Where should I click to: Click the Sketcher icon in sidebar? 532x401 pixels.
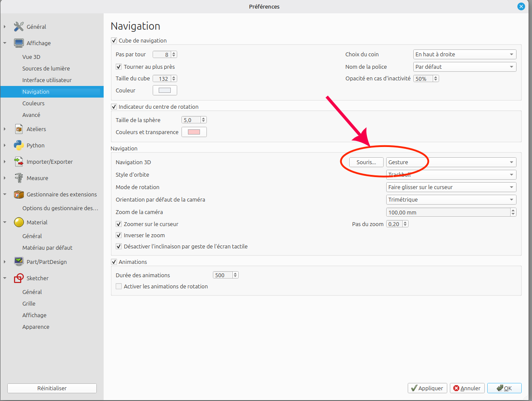pos(18,278)
